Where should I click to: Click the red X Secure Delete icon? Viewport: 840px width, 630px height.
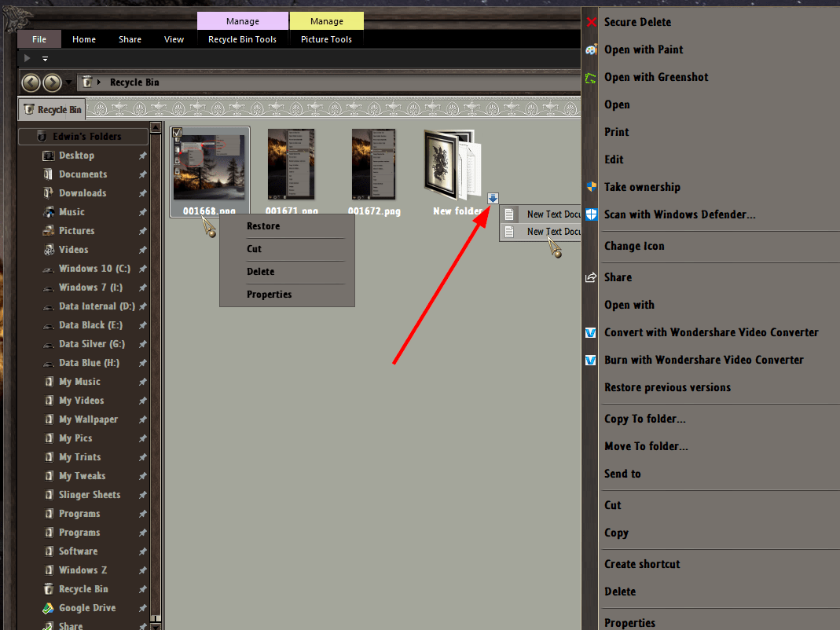point(591,22)
